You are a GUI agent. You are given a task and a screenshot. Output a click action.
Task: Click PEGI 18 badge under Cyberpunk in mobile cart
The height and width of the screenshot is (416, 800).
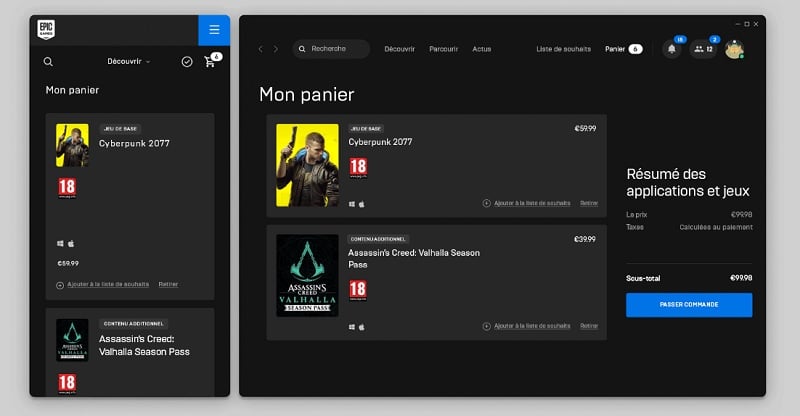pos(67,188)
